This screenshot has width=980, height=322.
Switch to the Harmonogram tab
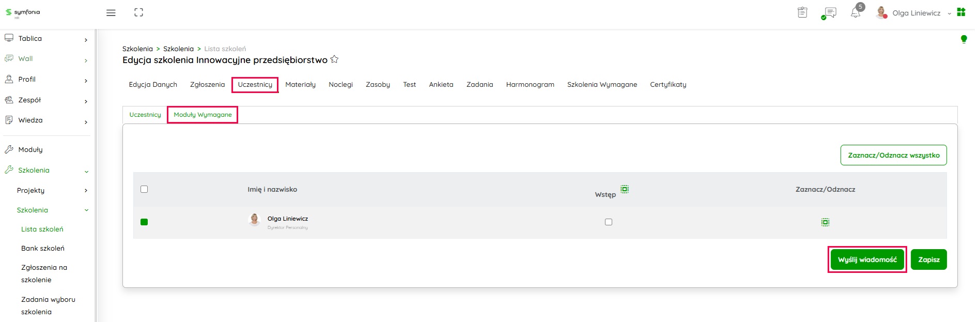point(530,85)
